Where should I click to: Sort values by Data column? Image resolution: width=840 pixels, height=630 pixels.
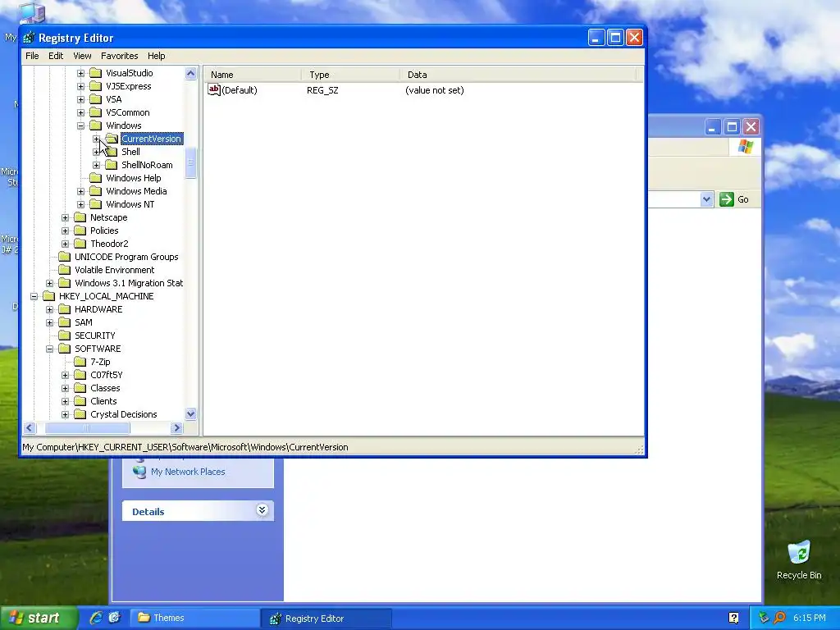pyautogui.click(x=518, y=75)
